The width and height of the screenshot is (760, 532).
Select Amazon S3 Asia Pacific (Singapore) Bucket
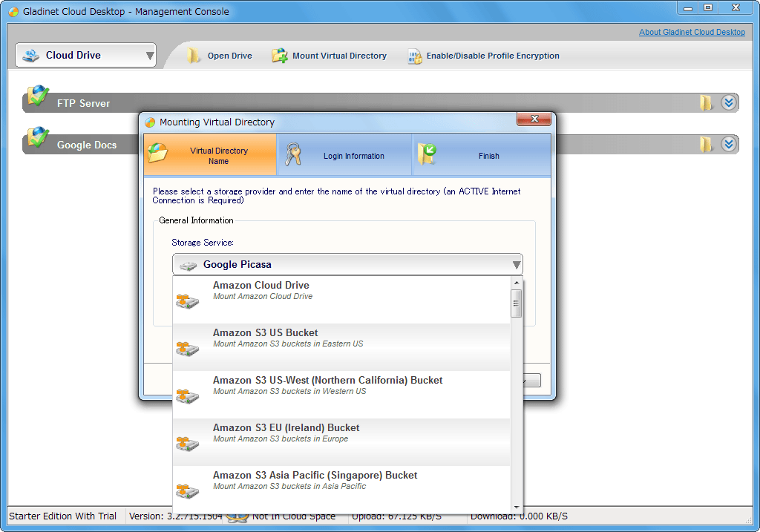pyautogui.click(x=341, y=488)
